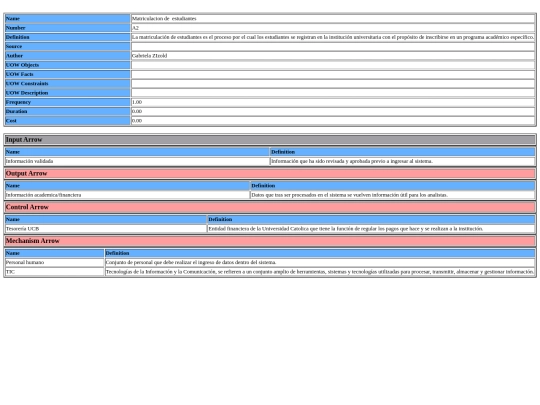
Task: Select the 'UOW Facts' label
Action: coord(68,74)
